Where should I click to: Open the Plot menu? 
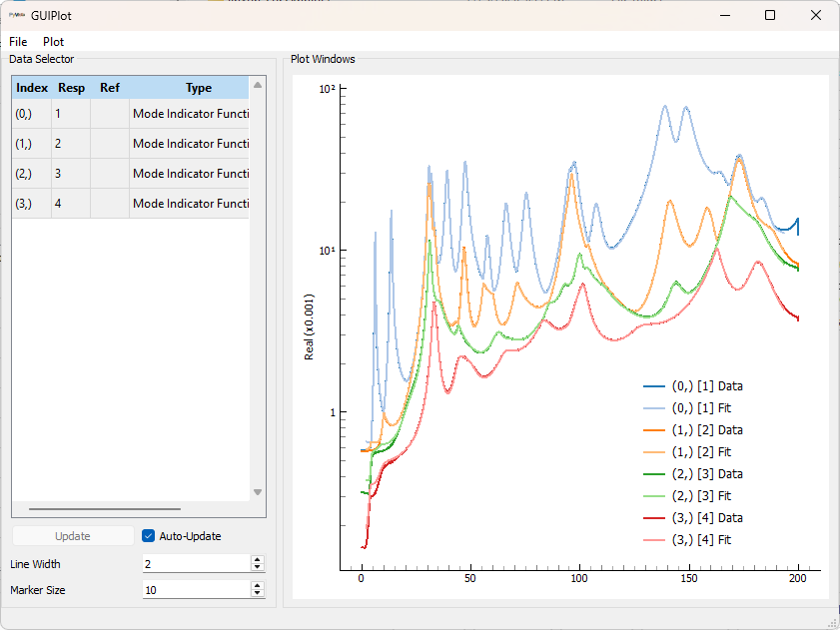click(x=53, y=42)
